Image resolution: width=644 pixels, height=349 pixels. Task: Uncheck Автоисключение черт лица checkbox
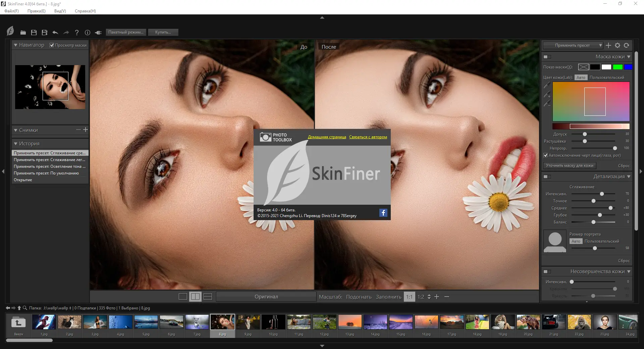pos(546,155)
